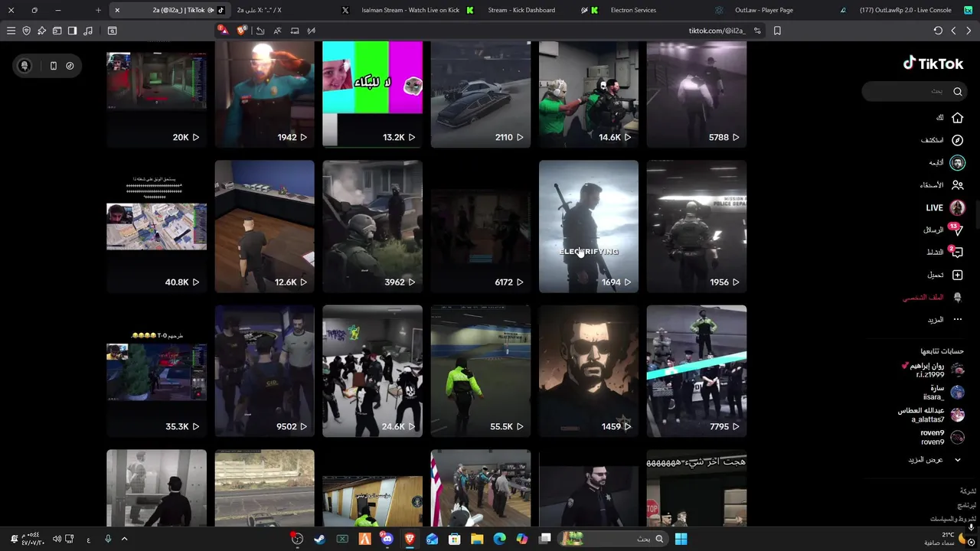
Task: Open site settings icon beside the URL
Action: tap(757, 31)
